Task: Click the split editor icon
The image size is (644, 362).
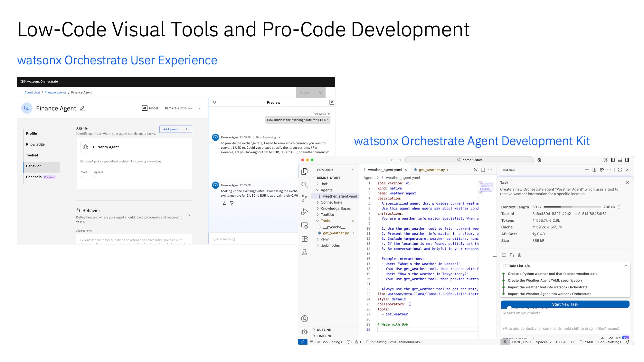Action: pyautogui.click(x=483, y=170)
